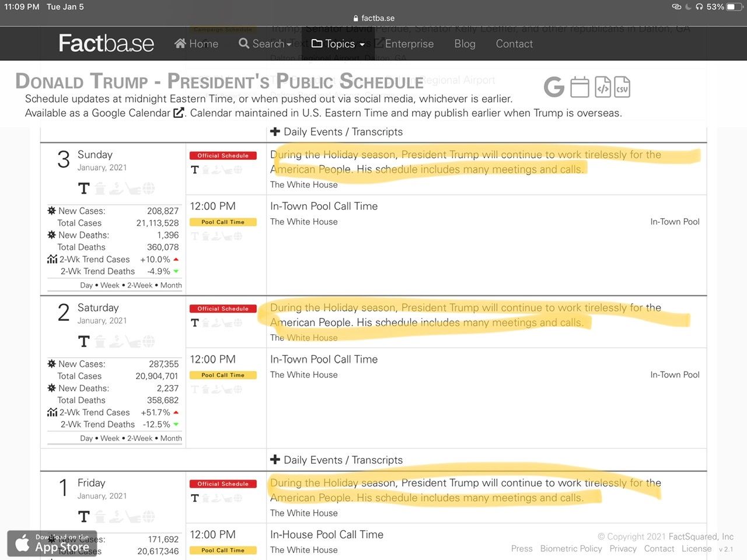The width and height of the screenshot is (747, 560).
Task: Click the Total Cases value 21,113,528
Action: (158, 223)
